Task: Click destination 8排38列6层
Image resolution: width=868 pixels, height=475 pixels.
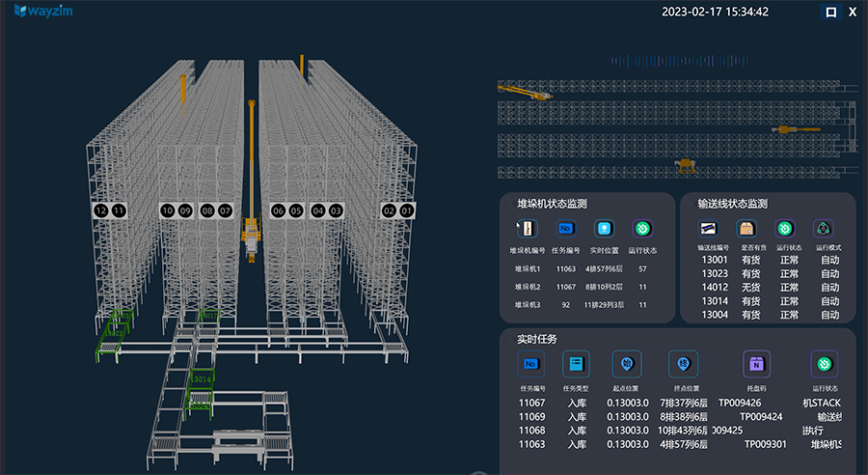Action: (684, 417)
